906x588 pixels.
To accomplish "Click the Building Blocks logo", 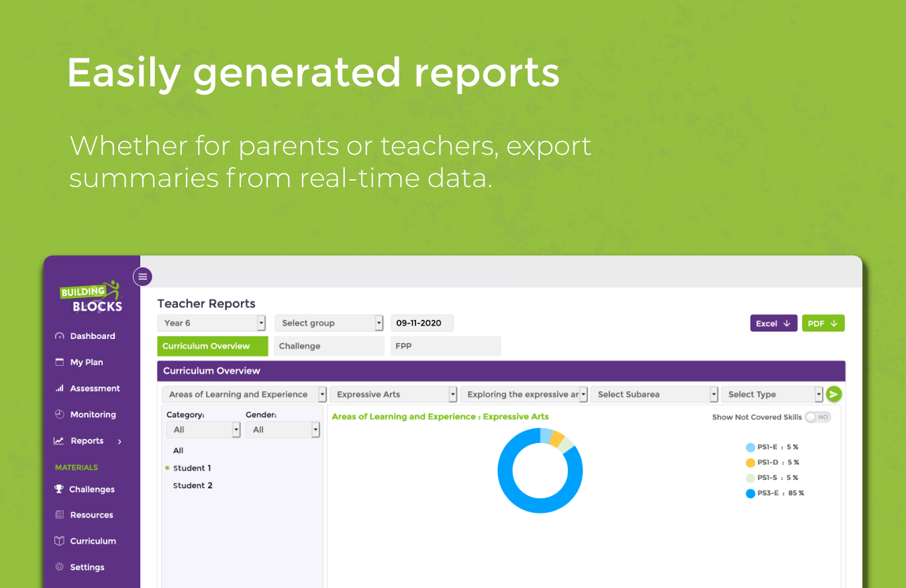I will coord(91,297).
